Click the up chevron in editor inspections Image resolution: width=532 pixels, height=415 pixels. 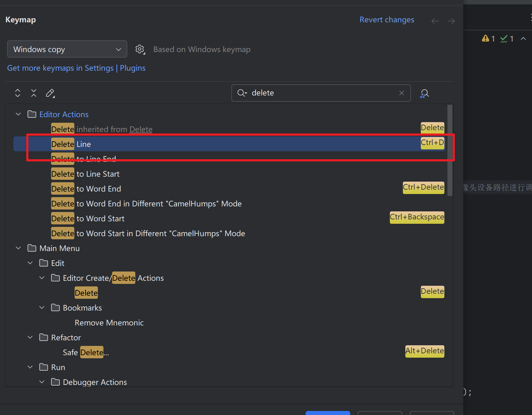pos(523,38)
